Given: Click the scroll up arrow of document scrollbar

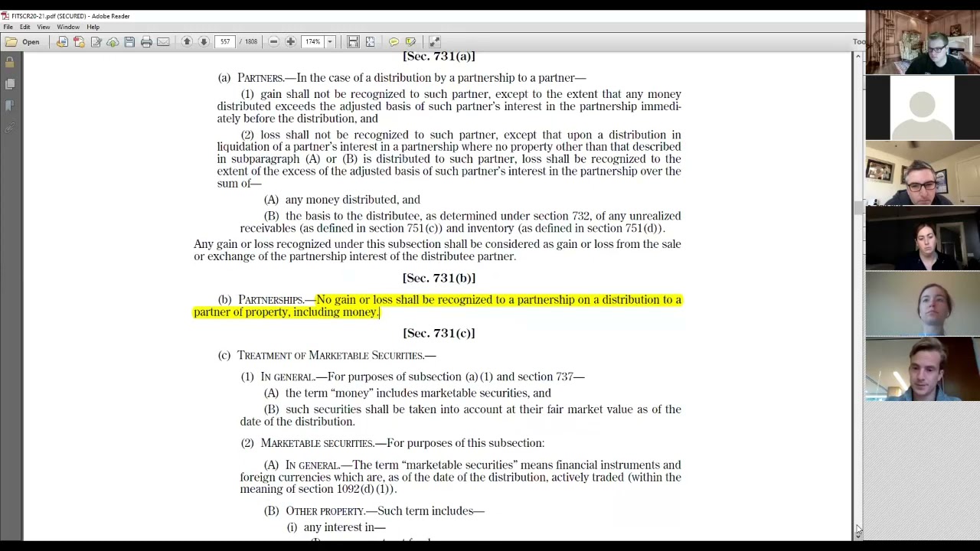Looking at the screenshot, I should (x=858, y=56).
